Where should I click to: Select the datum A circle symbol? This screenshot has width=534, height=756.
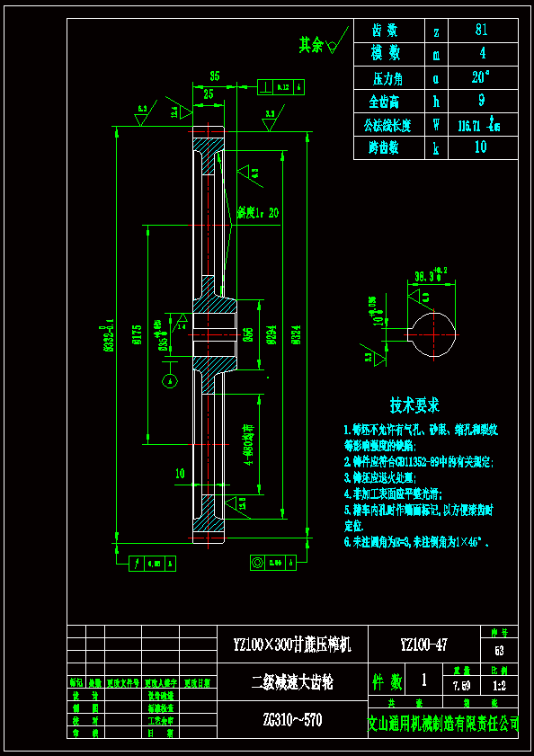pos(169,380)
